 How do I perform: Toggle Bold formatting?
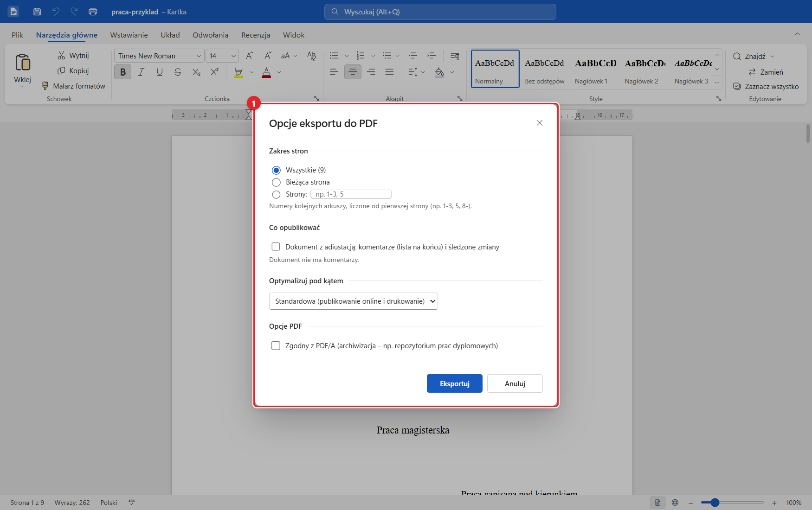123,72
